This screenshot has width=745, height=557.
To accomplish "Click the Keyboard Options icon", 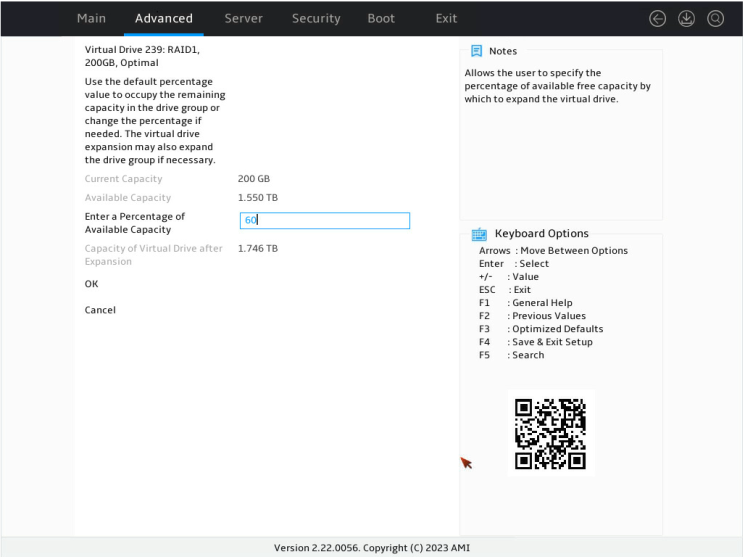I will coord(479,234).
